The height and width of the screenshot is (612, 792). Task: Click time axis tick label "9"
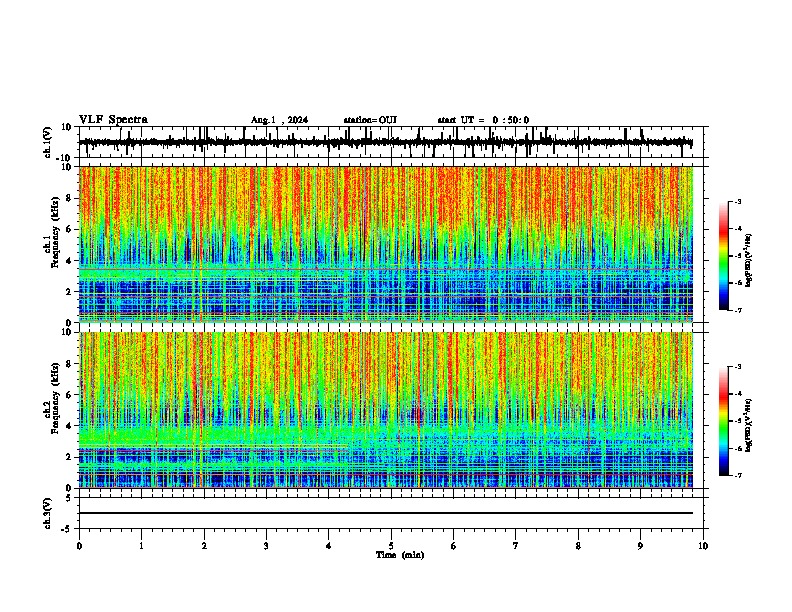[640, 546]
